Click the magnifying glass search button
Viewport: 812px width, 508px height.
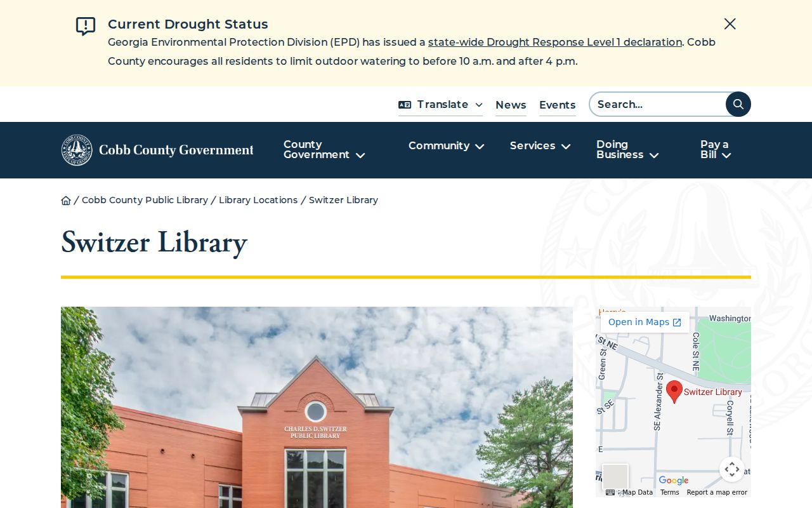(x=738, y=104)
